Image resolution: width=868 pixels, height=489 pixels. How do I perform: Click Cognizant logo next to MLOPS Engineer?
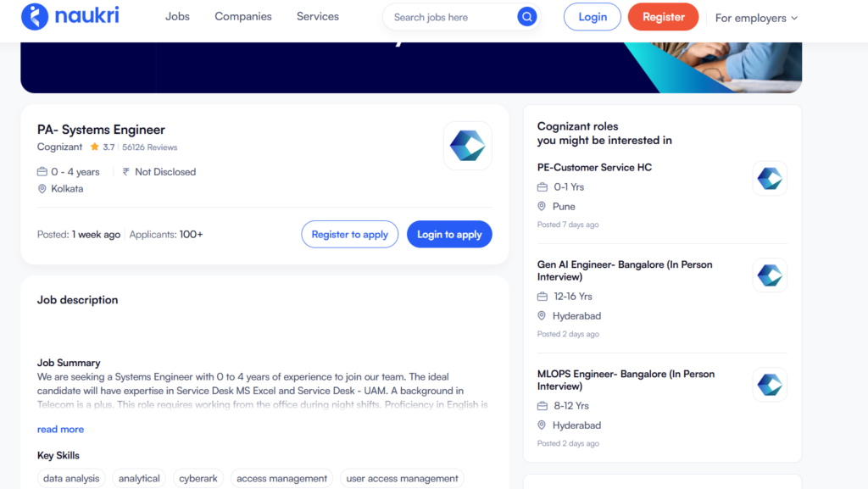pos(770,385)
